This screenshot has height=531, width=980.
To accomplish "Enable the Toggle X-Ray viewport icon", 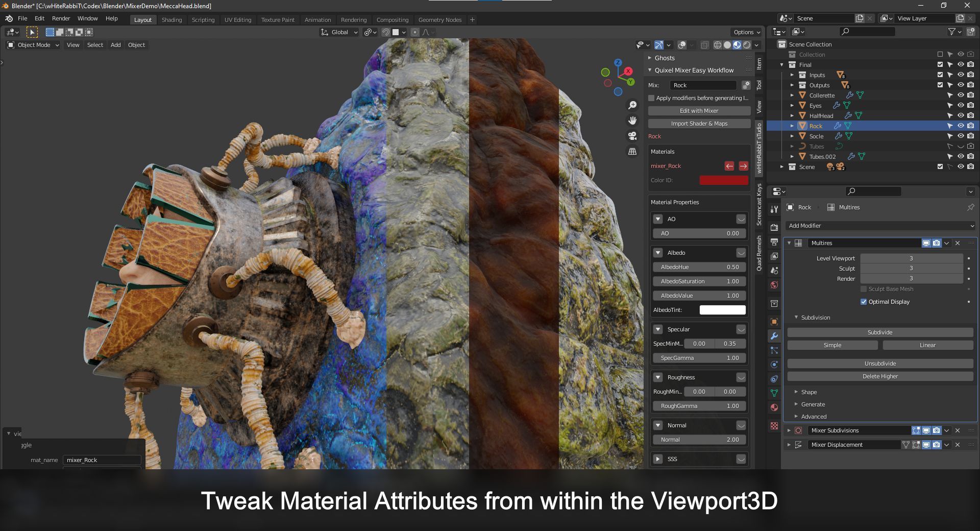I will click(x=705, y=45).
